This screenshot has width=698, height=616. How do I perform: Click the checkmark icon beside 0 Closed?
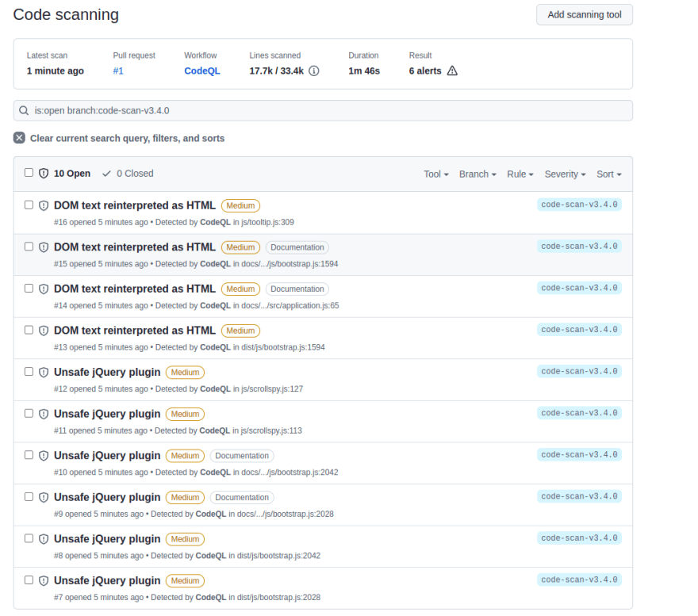pyautogui.click(x=106, y=174)
